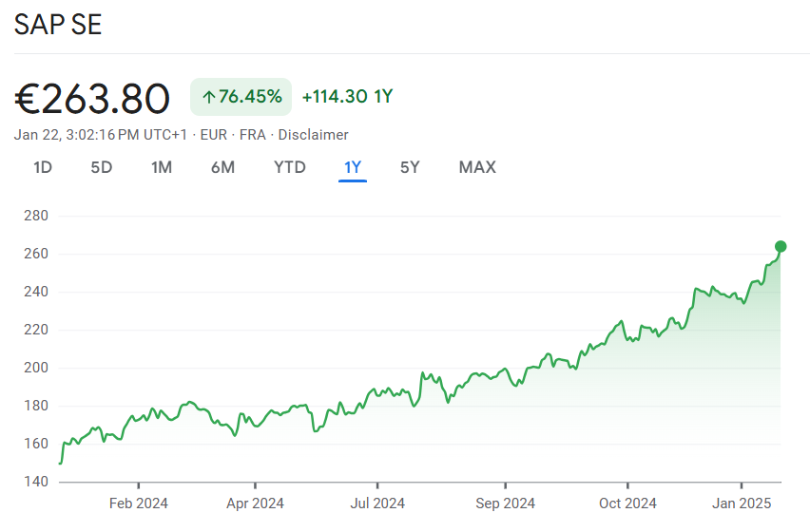Switch chart to 6M range
Image resolution: width=810 pixels, height=532 pixels.
pyautogui.click(x=222, y=167)
